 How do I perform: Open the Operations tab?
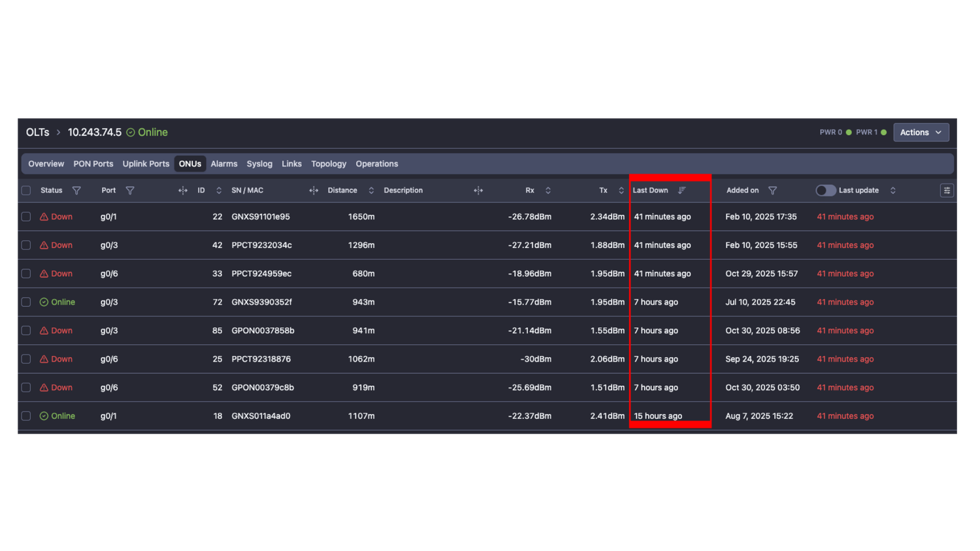coord(377,164)
